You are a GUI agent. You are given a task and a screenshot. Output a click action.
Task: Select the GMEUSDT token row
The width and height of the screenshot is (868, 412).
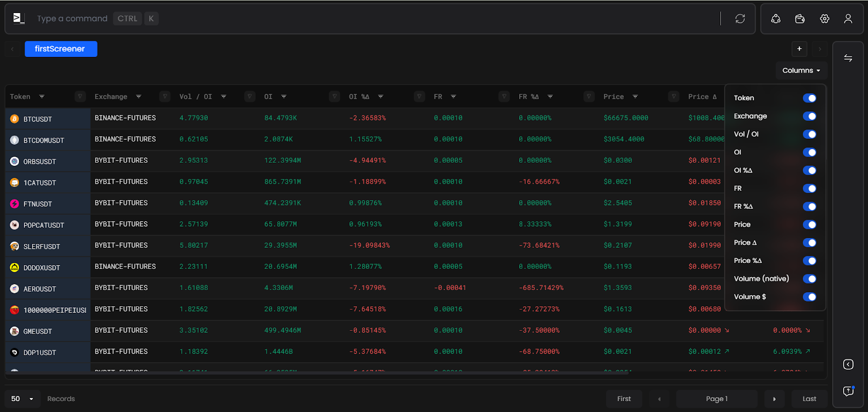pos(48,331)
